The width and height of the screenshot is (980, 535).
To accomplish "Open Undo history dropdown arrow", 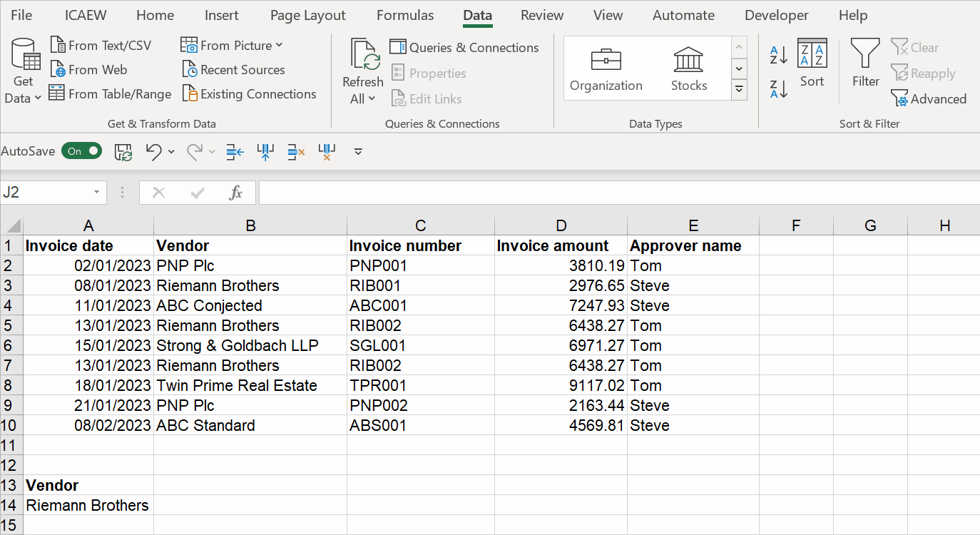I will (171, 151).
